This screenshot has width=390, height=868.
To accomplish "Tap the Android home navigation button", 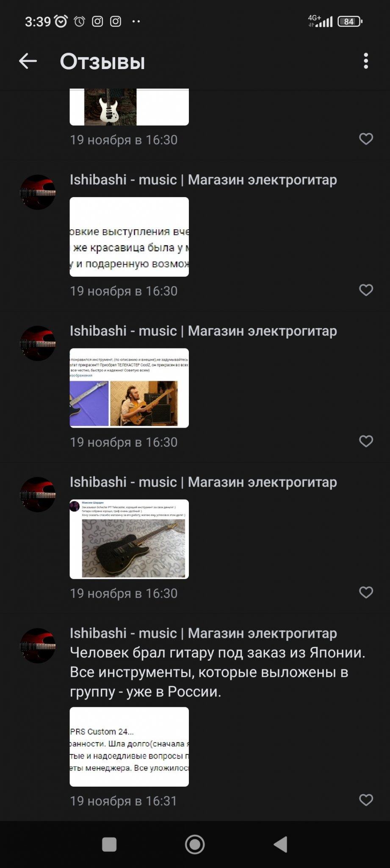I will pos(195,844).
